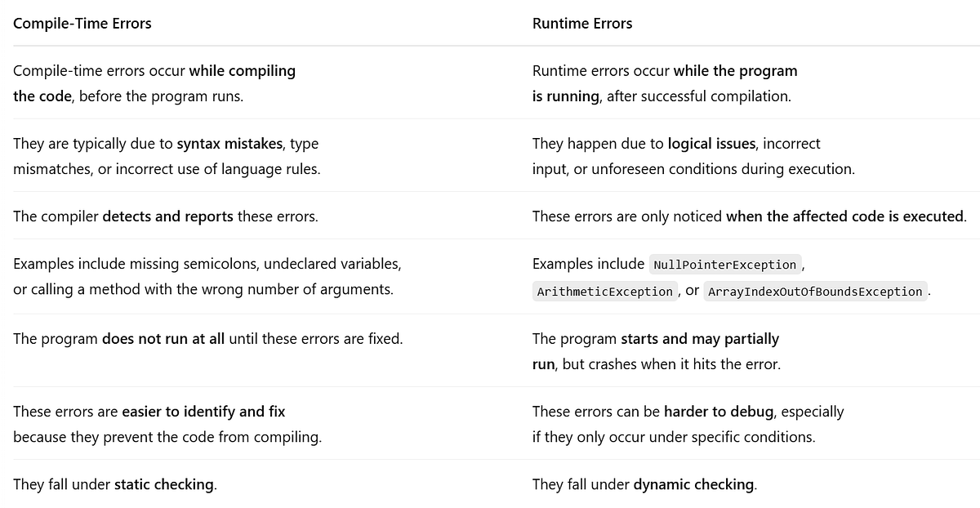Viewport: 980px width, 508px height.
Task: Click the bold text 'while compiling'
Action: pos(243,71)
